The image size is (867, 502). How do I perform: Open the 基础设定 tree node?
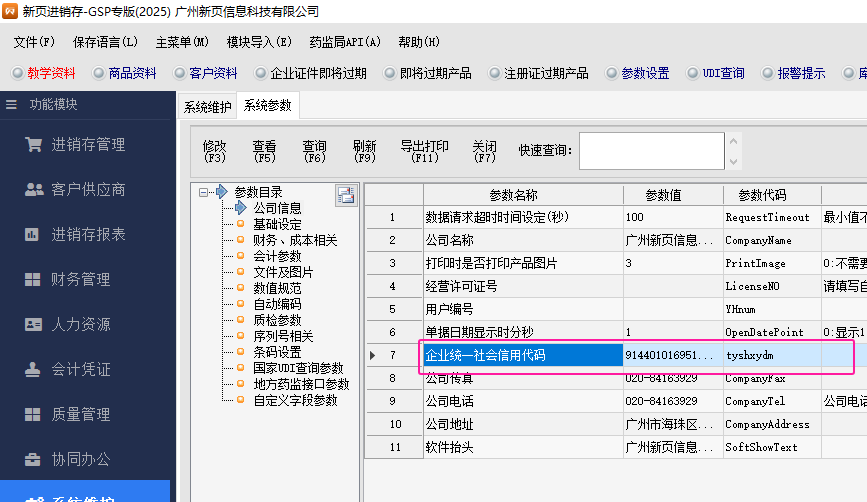tap(277, 224)
